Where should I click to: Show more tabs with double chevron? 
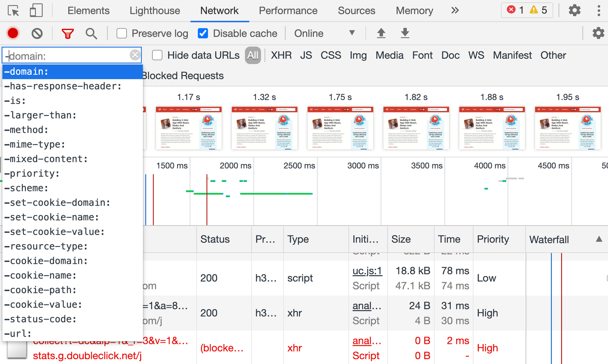tap(455, 11)
